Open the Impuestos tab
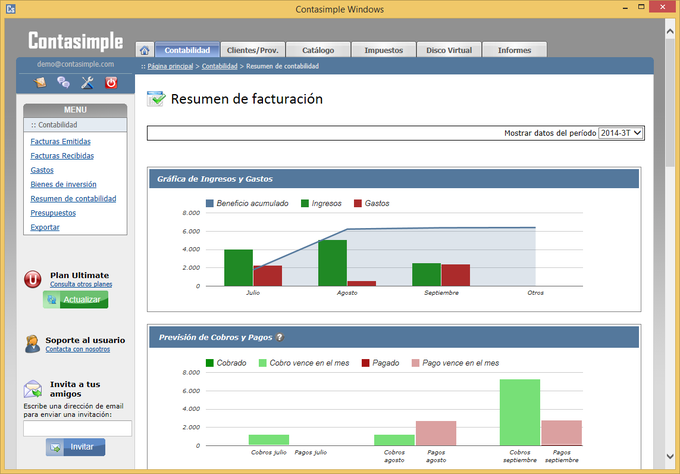This screenshot has height=474, width=680. [383, 50]
